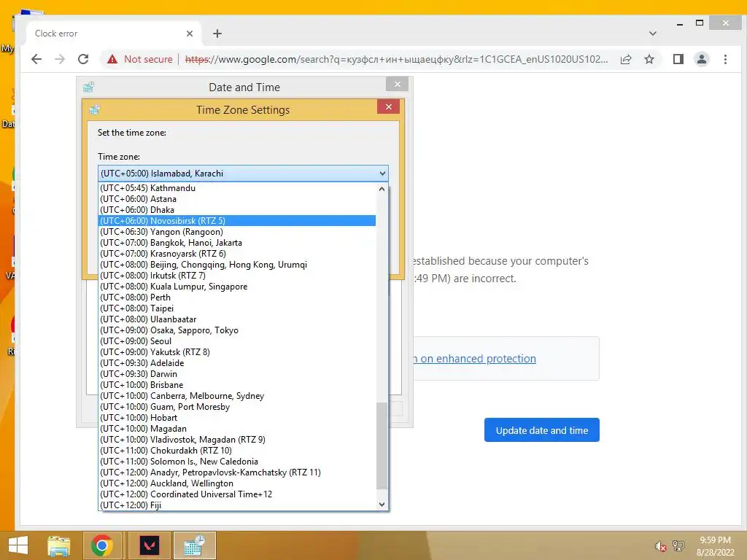
Task: Select (UTC+06:00) Novosibirsk (RTZ 5)
Action: click(x=237, y=221)
